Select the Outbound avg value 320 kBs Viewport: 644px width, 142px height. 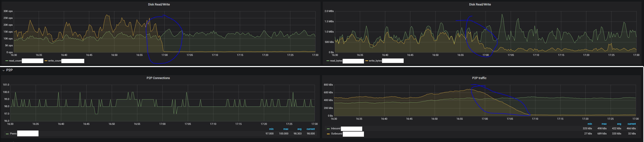pos(616,134)
